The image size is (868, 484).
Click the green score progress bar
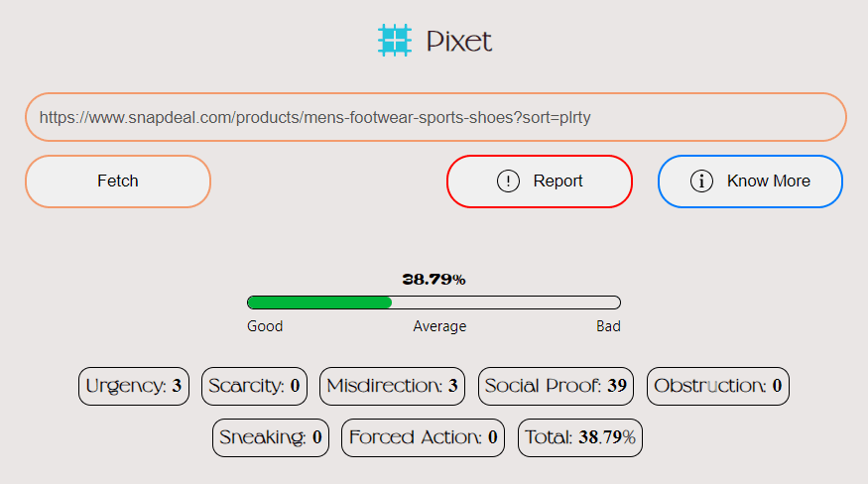pos(434,302)
